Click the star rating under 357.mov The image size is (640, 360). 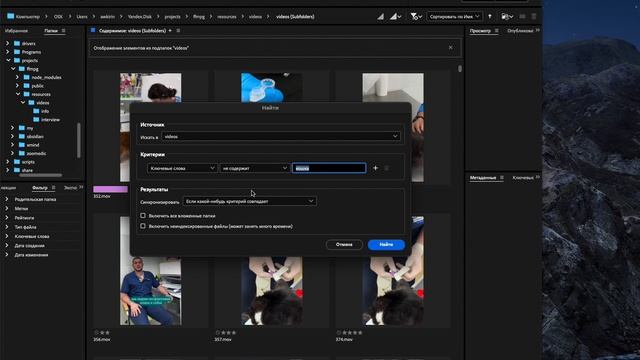click(x=225, y=333)
